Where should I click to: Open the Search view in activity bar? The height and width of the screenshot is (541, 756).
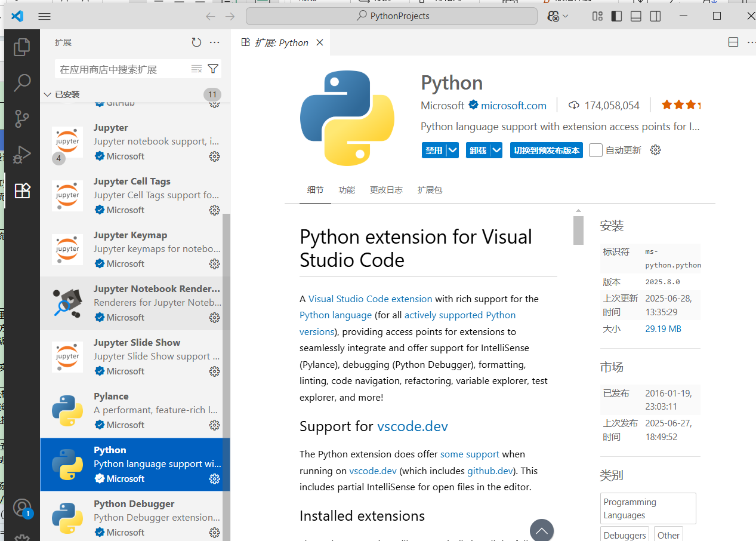tap(22, 82)
